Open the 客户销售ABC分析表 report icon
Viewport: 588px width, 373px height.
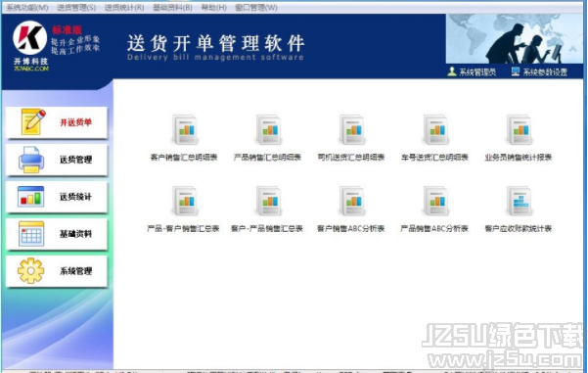352,201
